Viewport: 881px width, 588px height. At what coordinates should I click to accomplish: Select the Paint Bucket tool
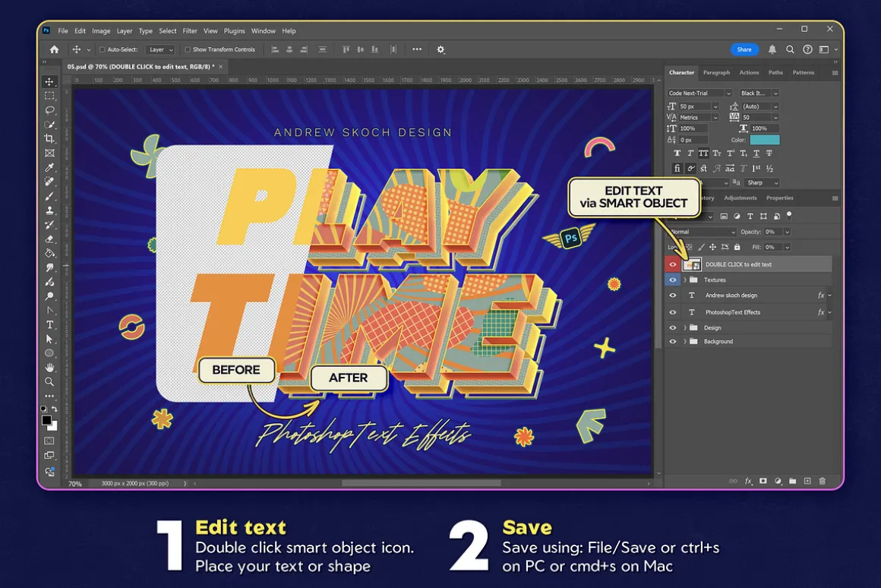coord(49,253)
